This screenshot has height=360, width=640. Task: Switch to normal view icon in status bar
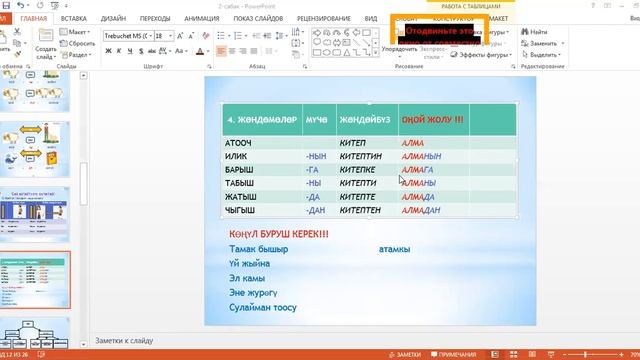pos(495,354)
